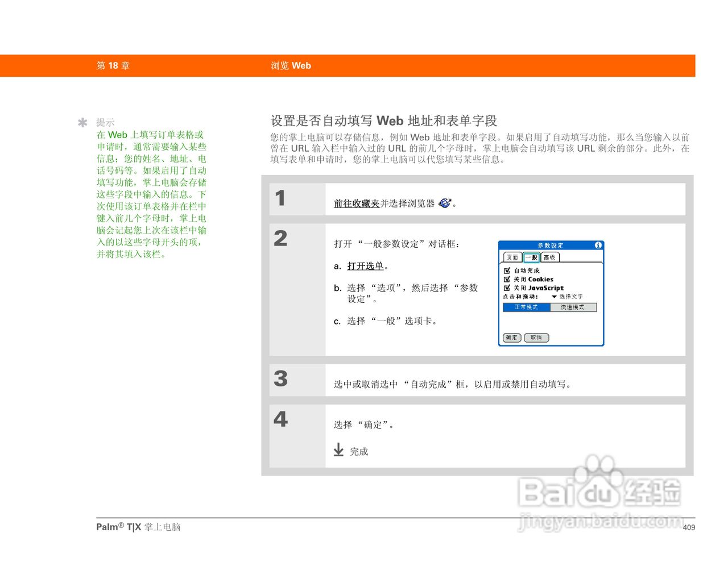Screen dimensions: 728x562
Task: Click the text c. 选择 "一般" 选项卡
Action: pos(386,321)
